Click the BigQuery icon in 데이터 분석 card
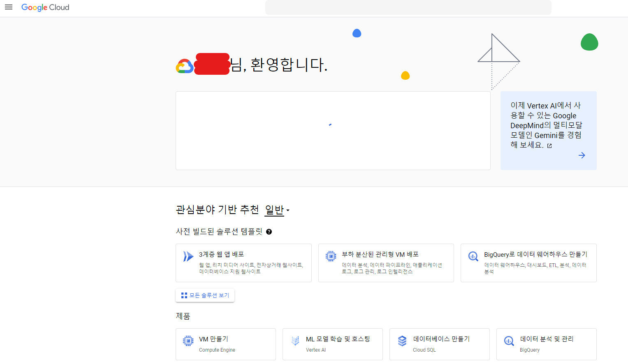 coord(509,341)
